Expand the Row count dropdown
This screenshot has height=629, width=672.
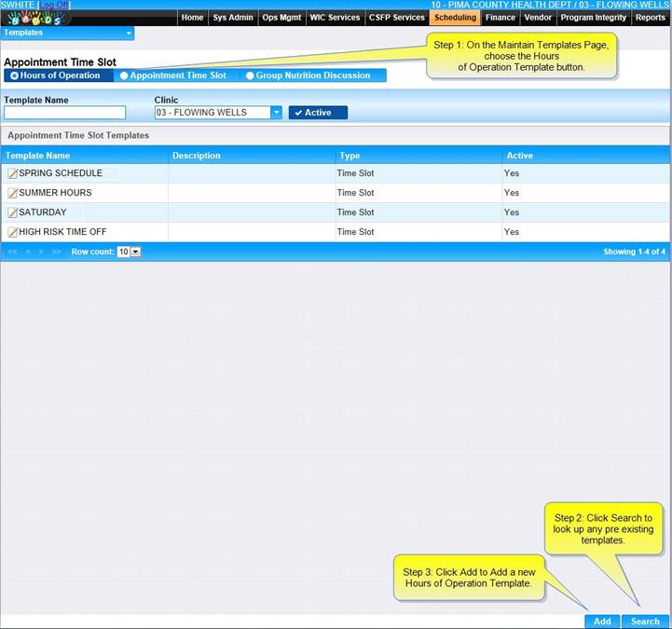pyautogui.click(x=136, y=252)
